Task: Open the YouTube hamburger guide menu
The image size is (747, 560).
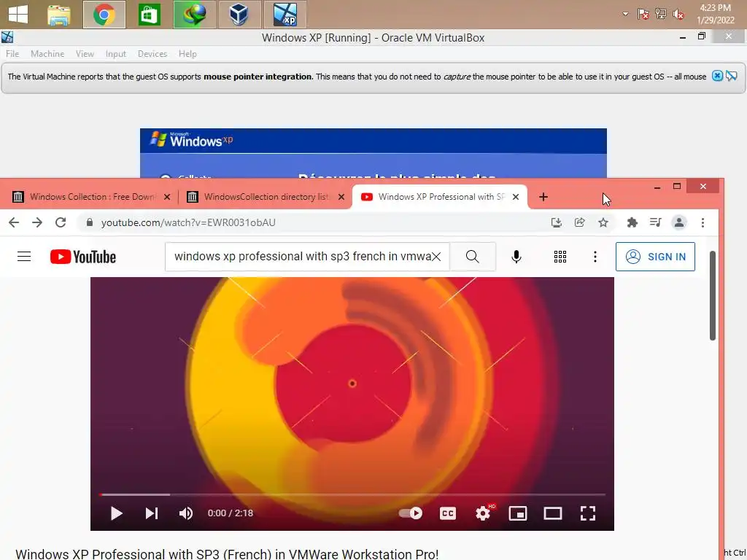Action: (x=24, y=257)
